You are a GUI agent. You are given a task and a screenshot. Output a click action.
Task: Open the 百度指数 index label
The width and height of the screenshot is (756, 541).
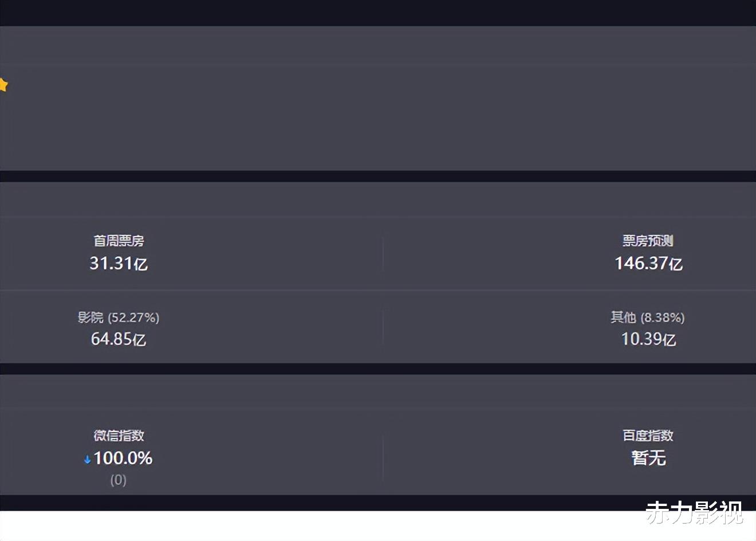click(x=648, y=436)
